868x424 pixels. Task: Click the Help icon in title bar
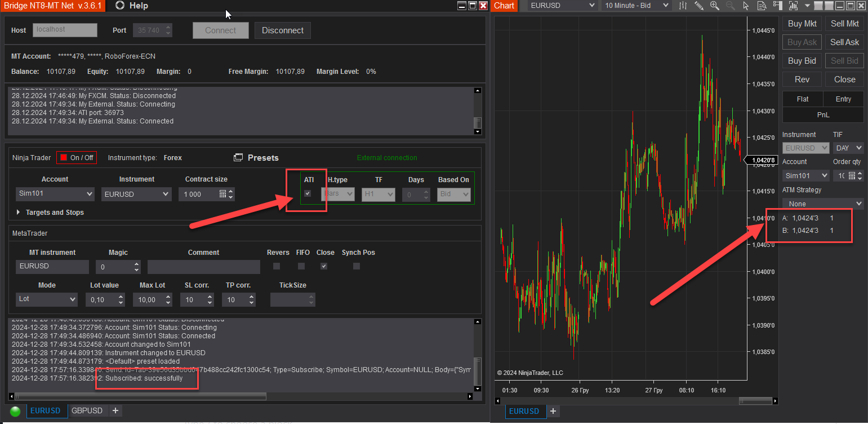tap(120, 6)
